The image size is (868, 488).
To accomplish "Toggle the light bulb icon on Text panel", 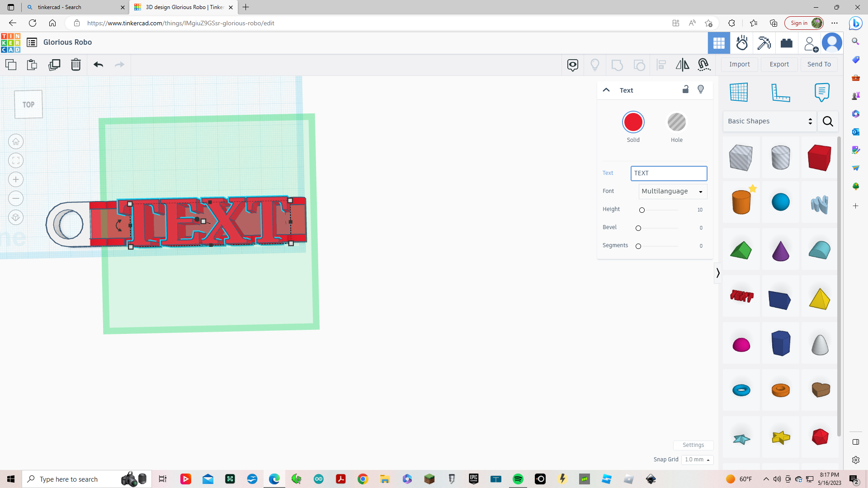I will tap(701, 89).
